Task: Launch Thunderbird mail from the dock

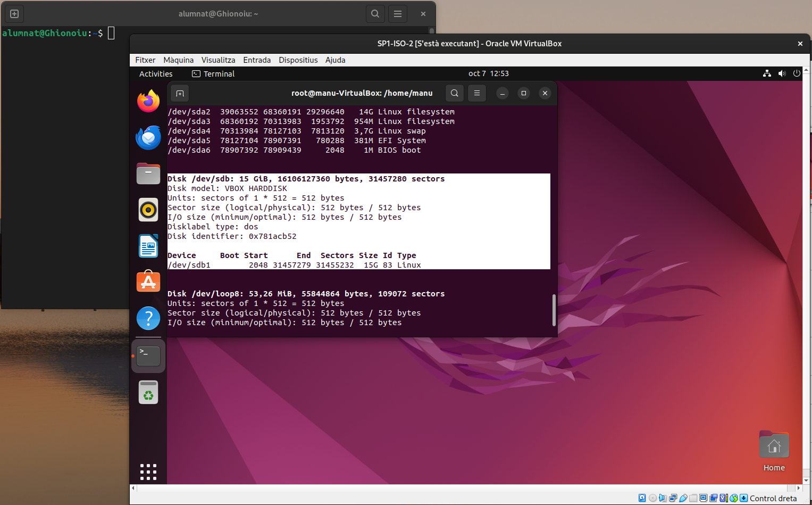Action: (148, 138)
